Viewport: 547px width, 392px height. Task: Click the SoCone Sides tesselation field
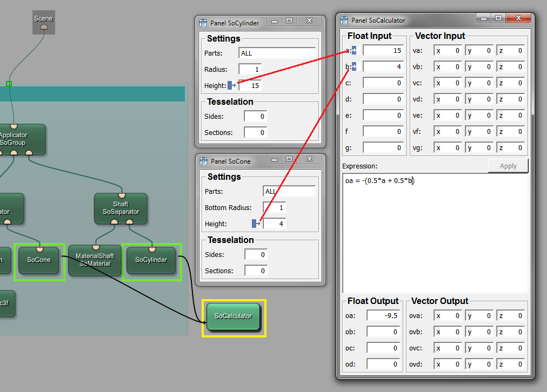(256, 254)
